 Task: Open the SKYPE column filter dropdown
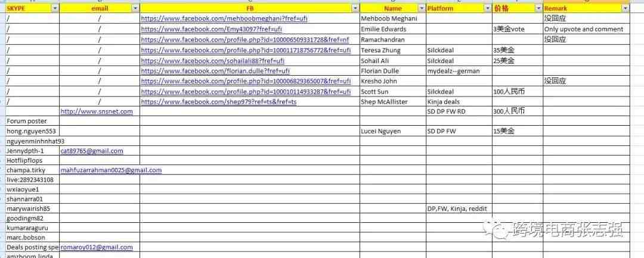(x=55, y=8)
